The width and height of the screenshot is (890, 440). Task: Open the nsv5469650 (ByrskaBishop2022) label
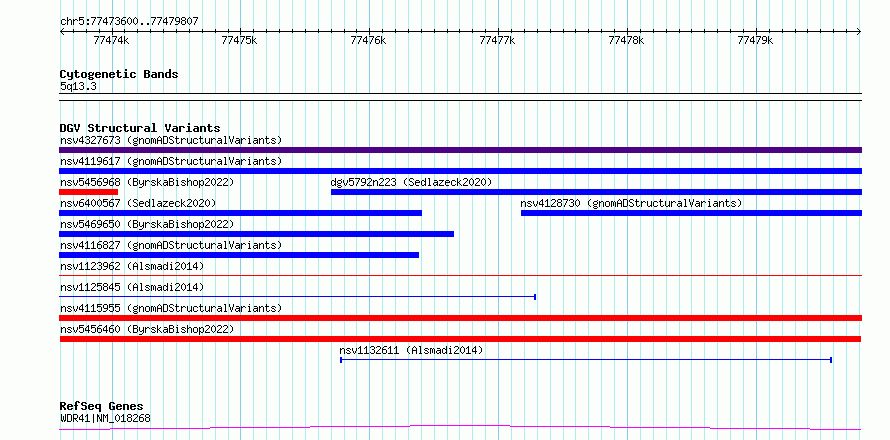(147, 224)
